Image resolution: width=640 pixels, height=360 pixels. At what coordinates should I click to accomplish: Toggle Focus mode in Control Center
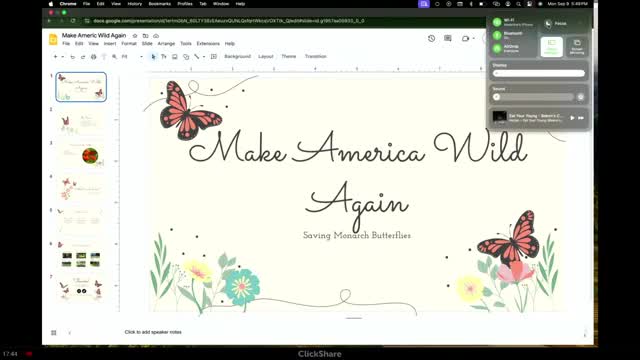[549, 24]
